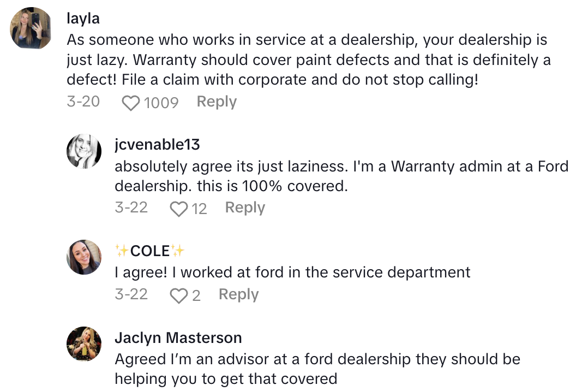Open jcvenable13's avatar
Viewport: 588px width, 391px height.
84,151
